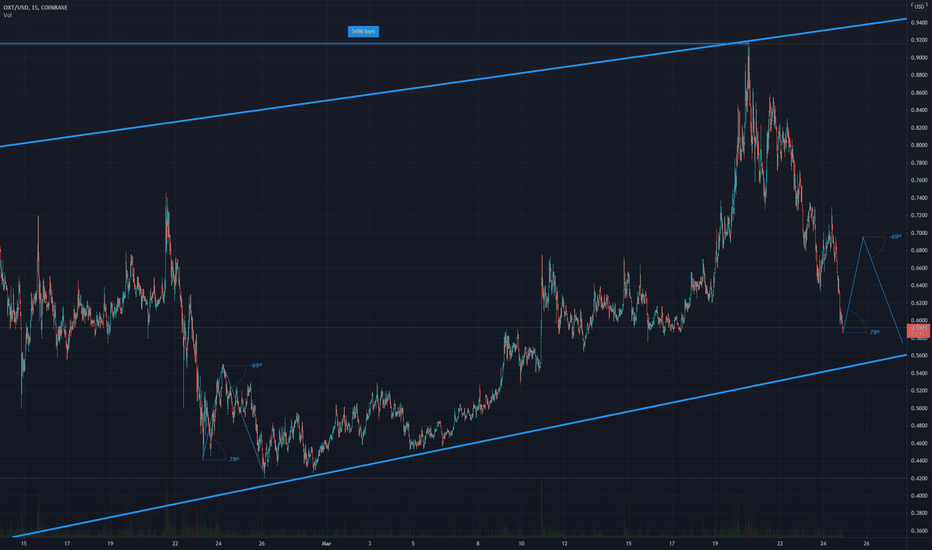Image resolution: width=932 pixels, height=550 pixels.
Task: Click the 0.7800 price axis label
Action: tap(919, 163)
